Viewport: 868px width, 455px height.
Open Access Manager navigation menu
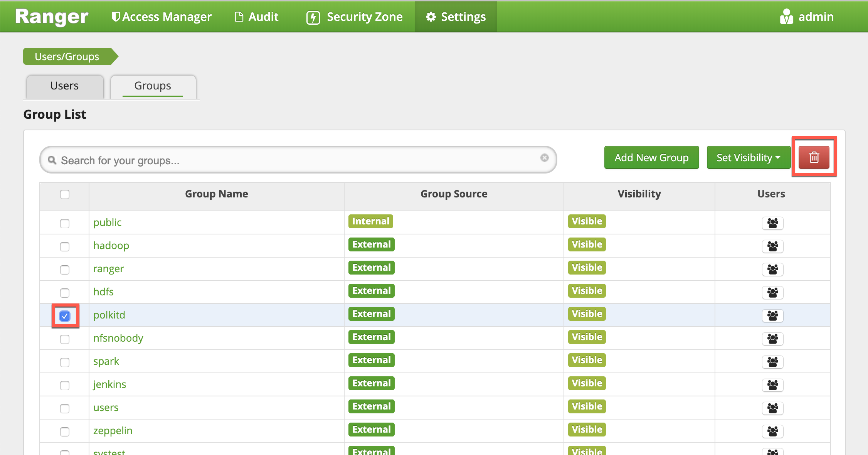click(161, 17)
